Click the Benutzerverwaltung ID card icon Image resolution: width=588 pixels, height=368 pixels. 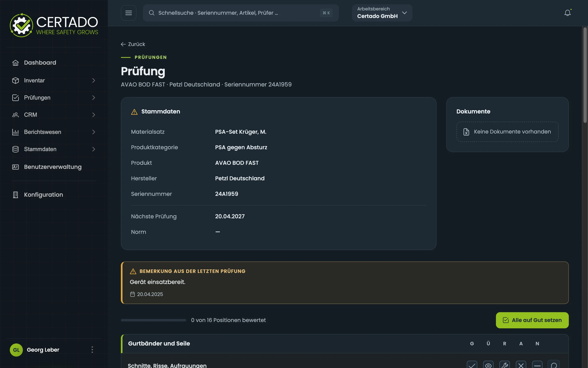point(16,167)
